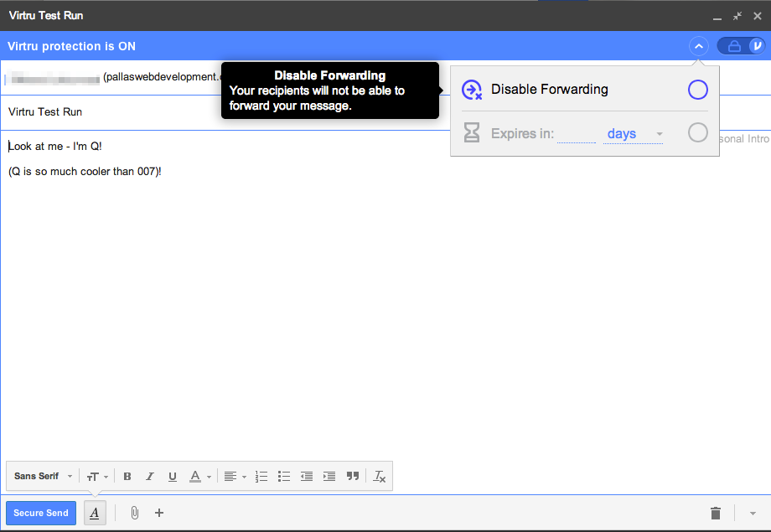This screenshot has height=532, width=771.
Task: Attach a file with the paperclip
Action: 134,513
